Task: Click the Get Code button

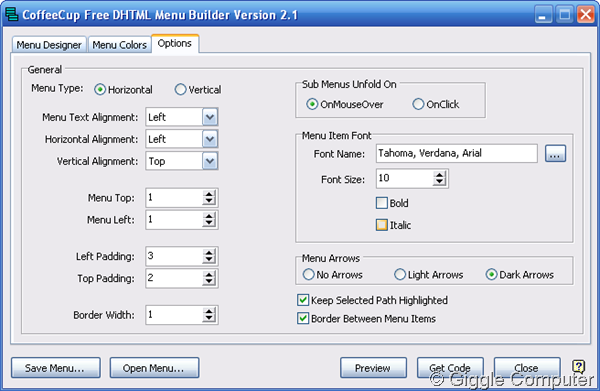Action: tap(450, 368)
